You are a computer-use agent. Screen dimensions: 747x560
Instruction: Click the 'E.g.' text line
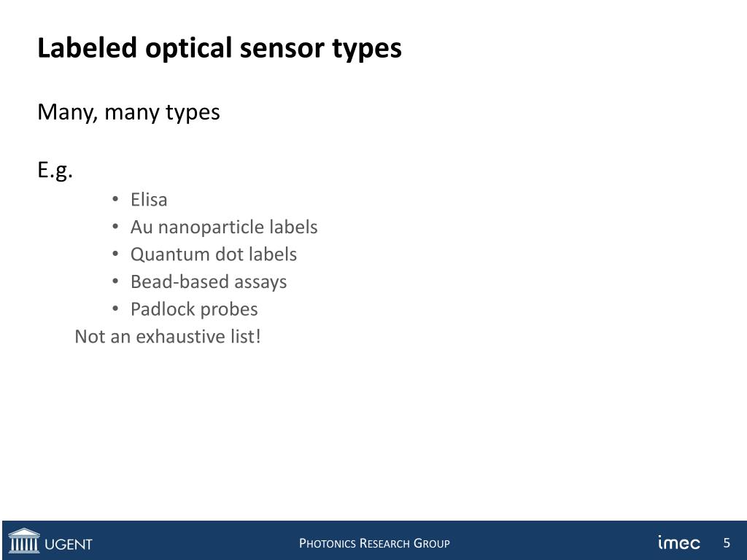(x=55, y=171)
